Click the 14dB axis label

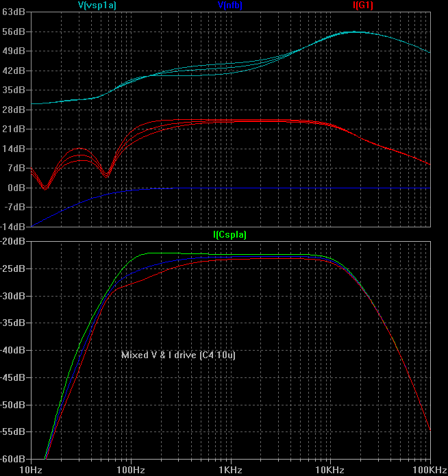pyautogui.click(x=13, y=149)
